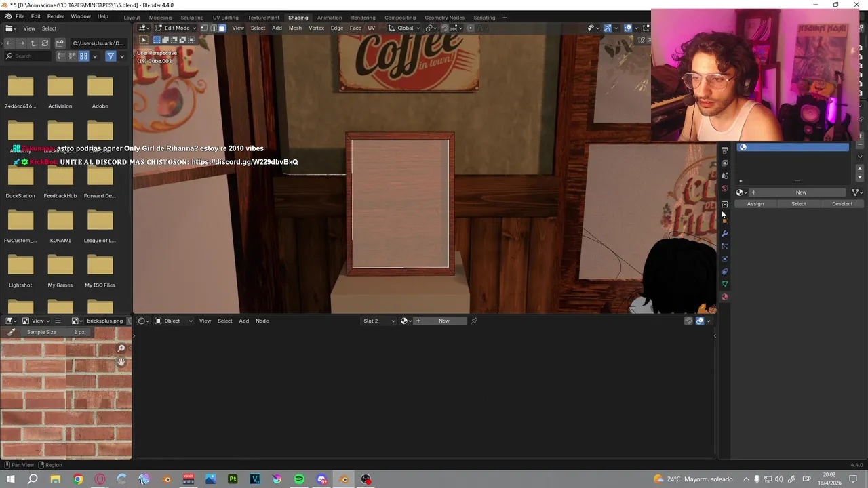Move material slot up arrow
Viewport: 868px width, 488px height.
click(x=860, y=170)
